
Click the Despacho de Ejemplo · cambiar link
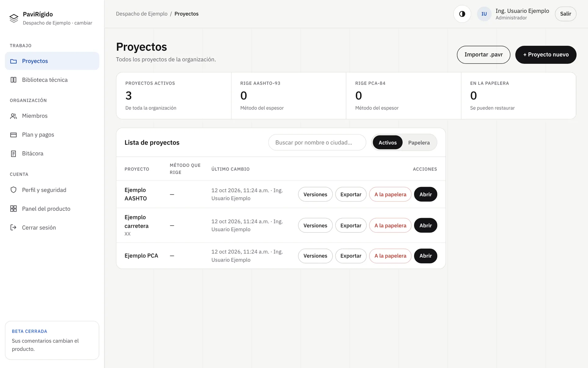click(57, 23)
